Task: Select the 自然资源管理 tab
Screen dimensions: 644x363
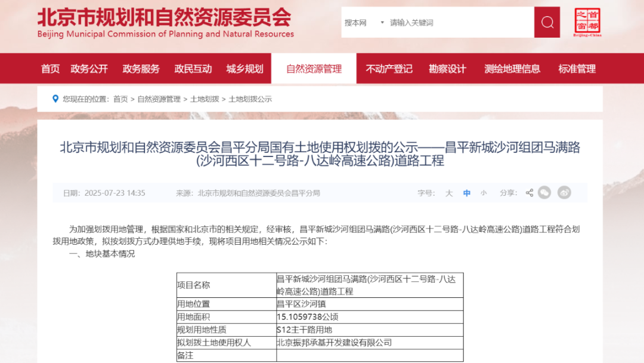Action: [x=314, y=69]
